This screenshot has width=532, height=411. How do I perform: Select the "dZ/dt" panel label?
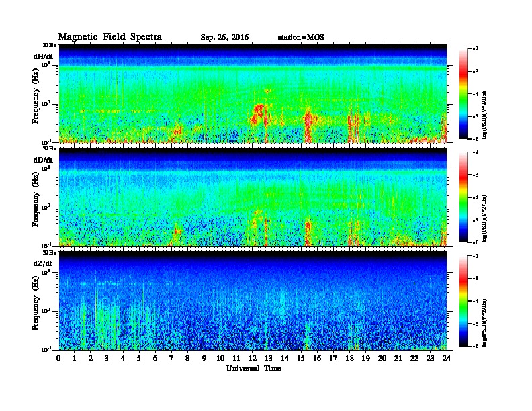click(43, 263)
